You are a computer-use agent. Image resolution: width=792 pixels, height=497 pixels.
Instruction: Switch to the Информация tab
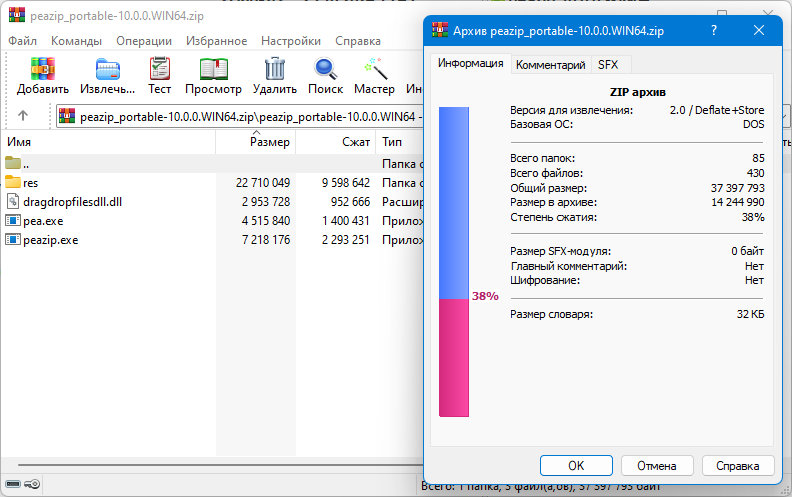(x=470, y=63)
